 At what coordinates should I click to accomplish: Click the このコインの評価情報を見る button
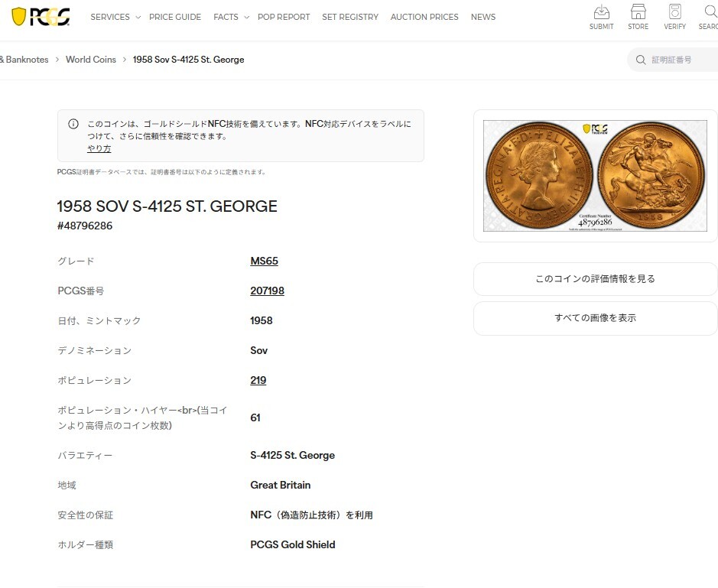[596, 279]
